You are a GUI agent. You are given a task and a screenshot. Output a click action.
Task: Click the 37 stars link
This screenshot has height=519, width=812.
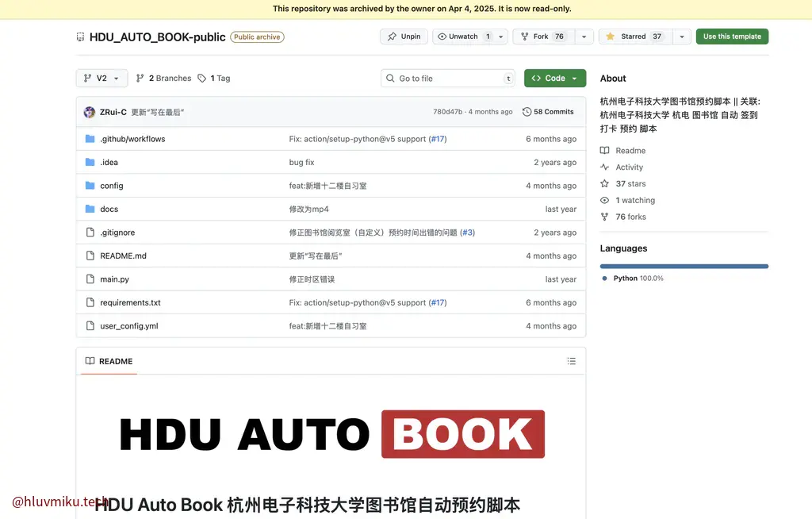[630, 183]
